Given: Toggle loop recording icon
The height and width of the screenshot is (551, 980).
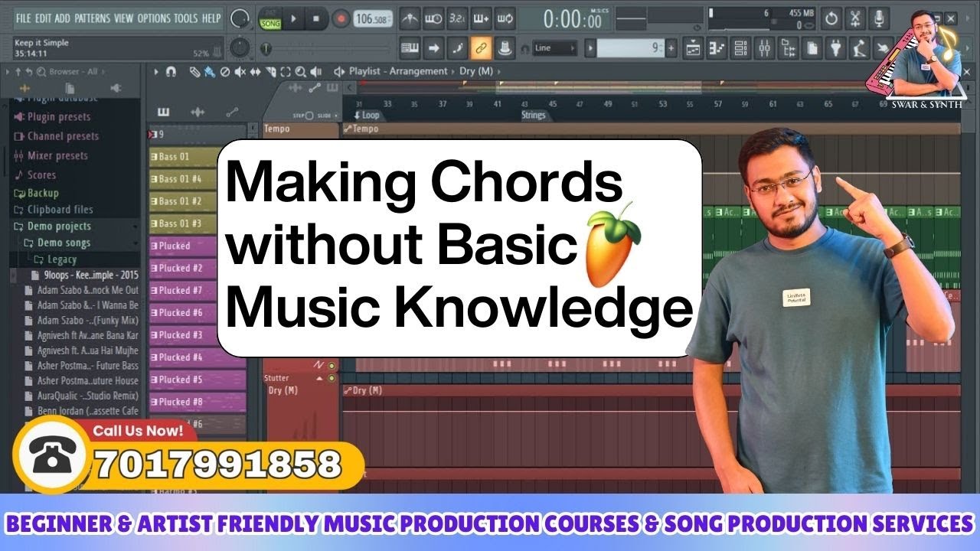Looking at the screenshot, I should [504, 18].
